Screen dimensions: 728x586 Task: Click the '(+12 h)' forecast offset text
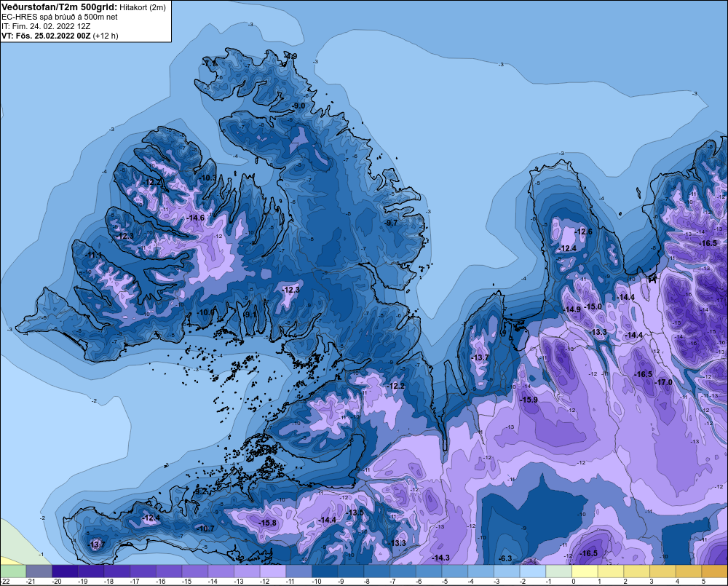click(x=106, y=36)
